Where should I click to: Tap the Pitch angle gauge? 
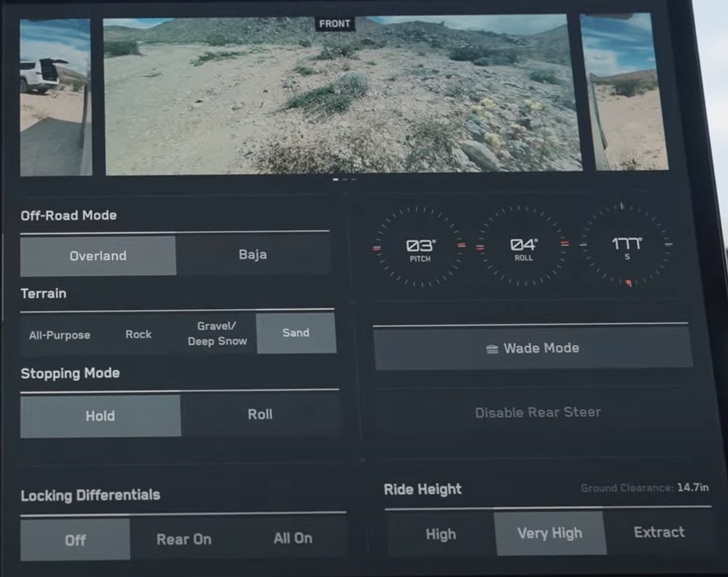click(420, 247)
